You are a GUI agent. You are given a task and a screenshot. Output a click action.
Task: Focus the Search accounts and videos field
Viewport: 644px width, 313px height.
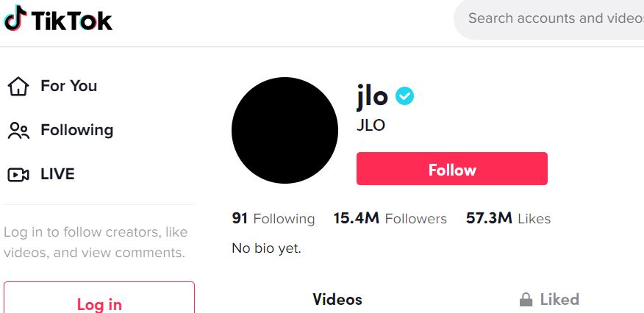(549, 18)
